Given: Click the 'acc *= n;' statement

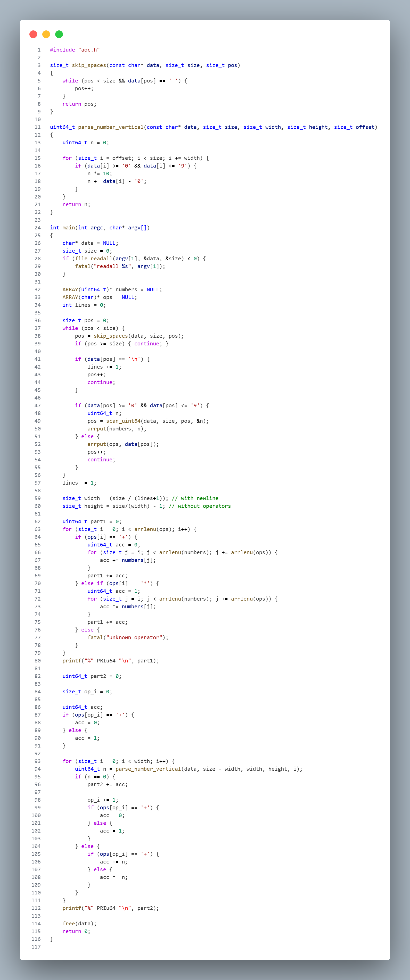Looking at the screenshot, I should 114,877.
